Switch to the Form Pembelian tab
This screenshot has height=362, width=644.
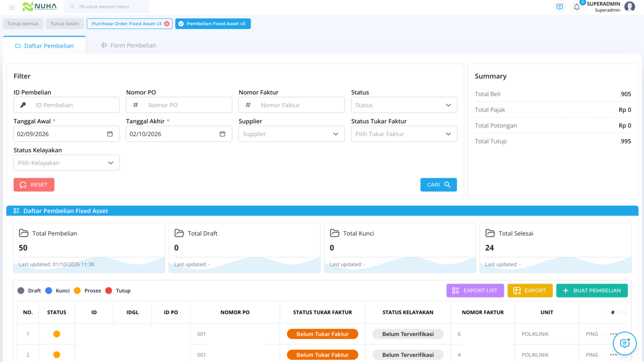(129, 45)
